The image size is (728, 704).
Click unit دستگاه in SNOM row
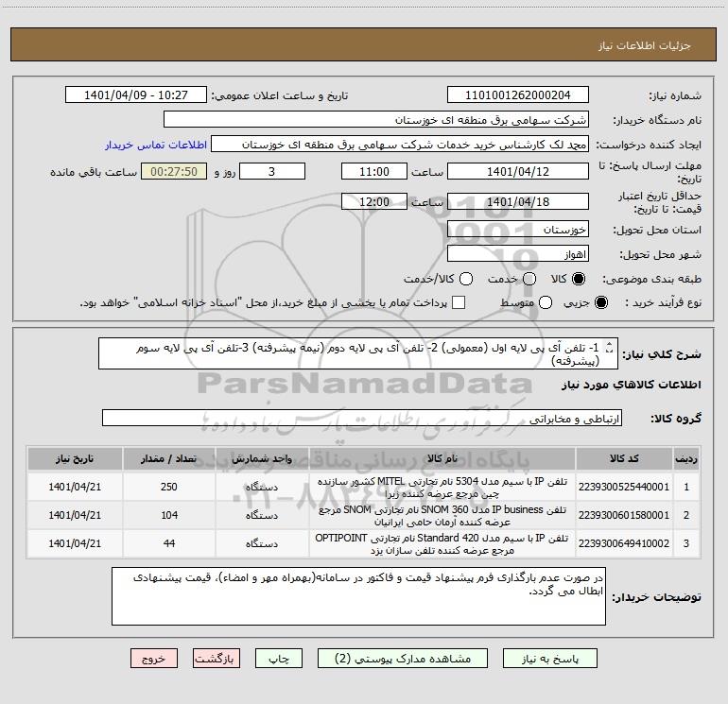(262, 516)
